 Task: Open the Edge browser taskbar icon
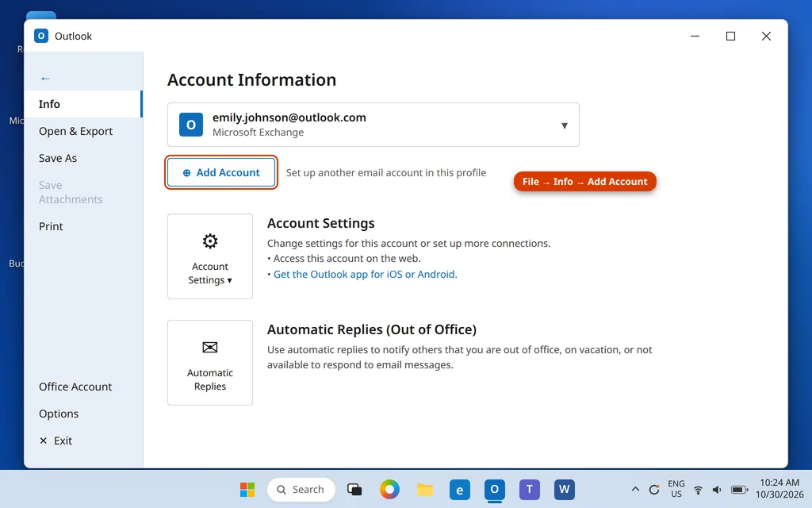coord(459,490)
